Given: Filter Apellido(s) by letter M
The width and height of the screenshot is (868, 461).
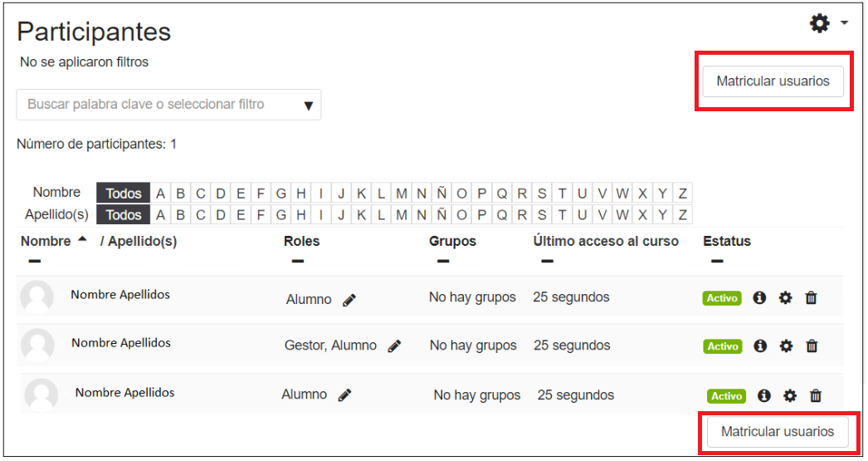Looking at the screenshot, I should point(402,214).
